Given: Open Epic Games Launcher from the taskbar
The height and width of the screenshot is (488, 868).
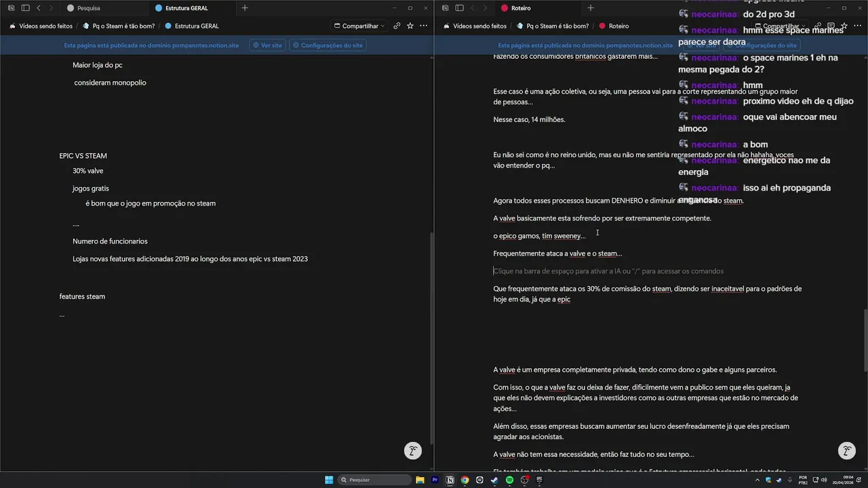Looking at the screenshot, I should pos(539,480).
